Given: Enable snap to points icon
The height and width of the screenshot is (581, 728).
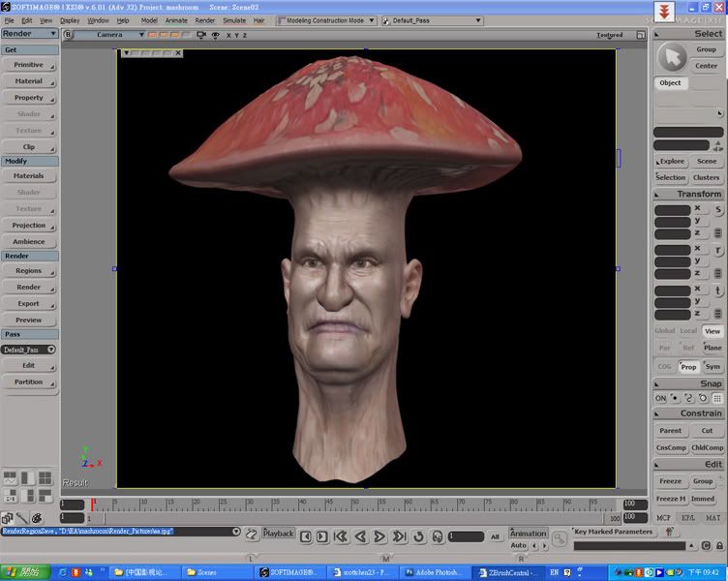Looking at the screenshot, I should (675, 399).
